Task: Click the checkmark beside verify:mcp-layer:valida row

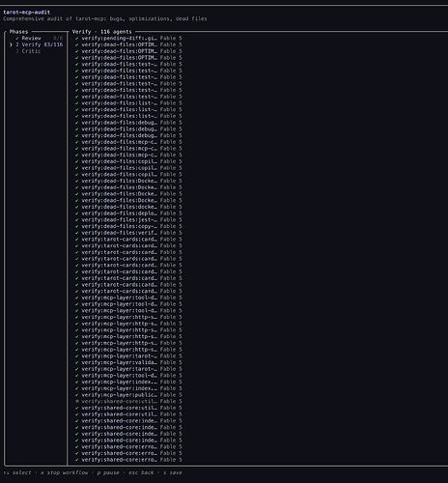Action: 77,362
